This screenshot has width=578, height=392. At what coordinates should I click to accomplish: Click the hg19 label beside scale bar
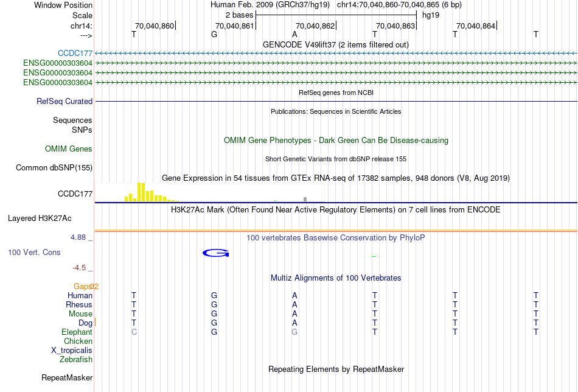tap(431, 15)
